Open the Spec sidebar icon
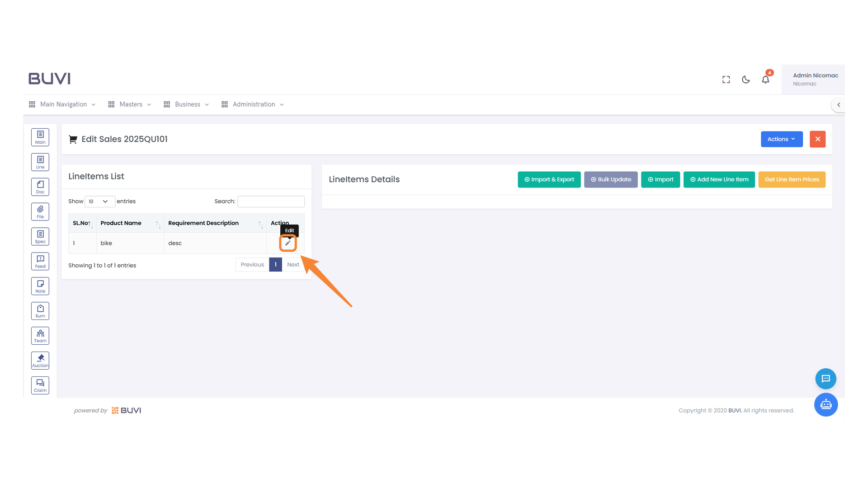This screenshot has width=868, height=488. (40, 236)
